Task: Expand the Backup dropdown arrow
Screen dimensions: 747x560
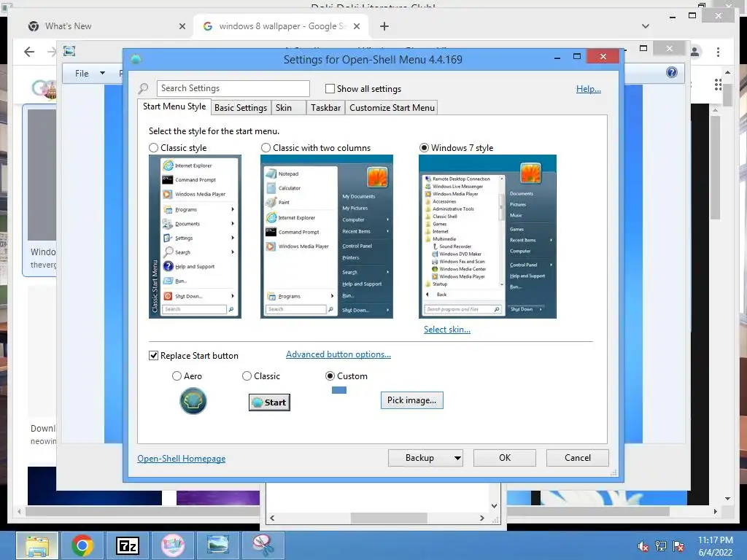Action: (x=457, y=458)
